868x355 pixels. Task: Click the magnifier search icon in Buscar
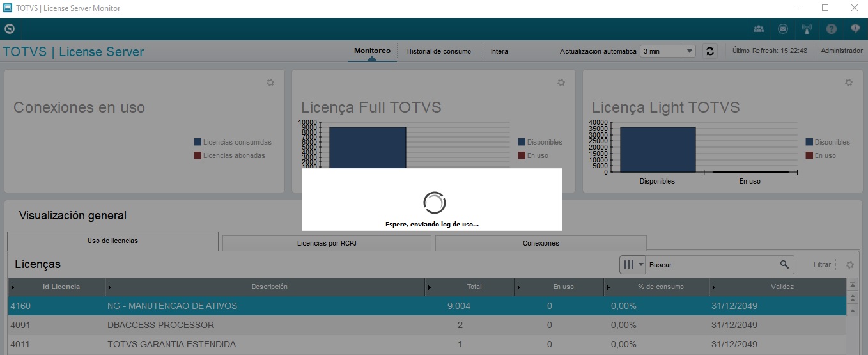pos(784,264)
